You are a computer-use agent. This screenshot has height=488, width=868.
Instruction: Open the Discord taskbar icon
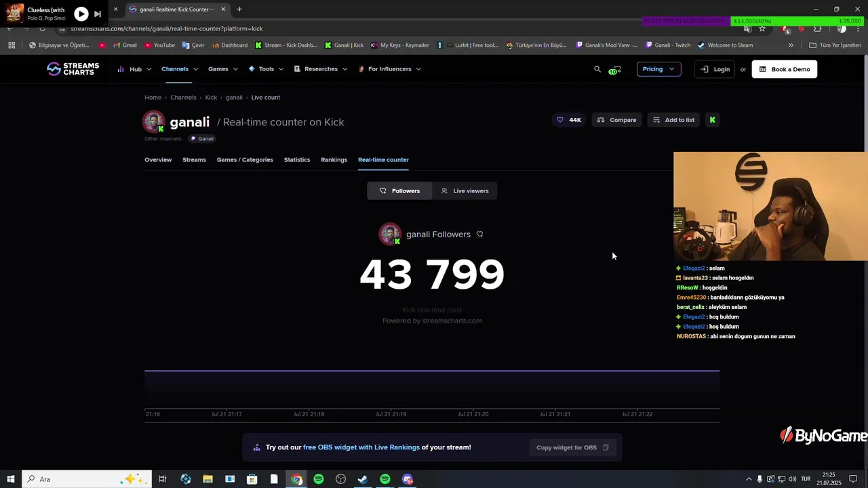(x=408, y=479)
